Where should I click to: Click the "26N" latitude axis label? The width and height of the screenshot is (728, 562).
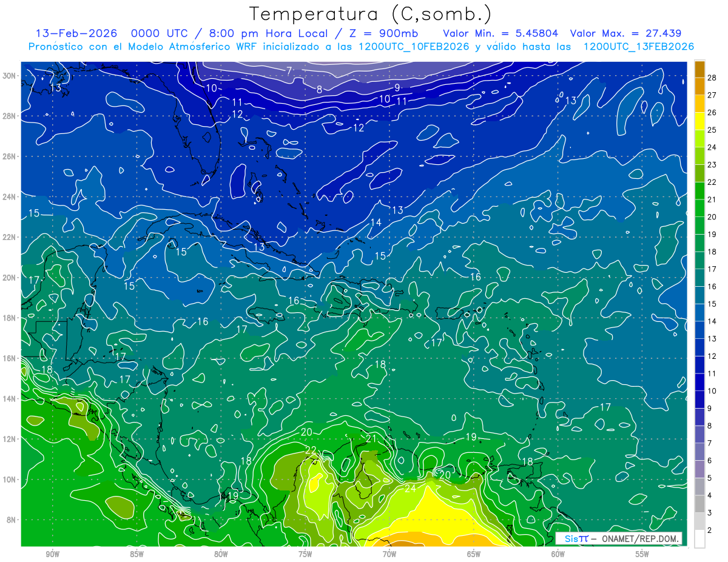[x=9, y=156]
